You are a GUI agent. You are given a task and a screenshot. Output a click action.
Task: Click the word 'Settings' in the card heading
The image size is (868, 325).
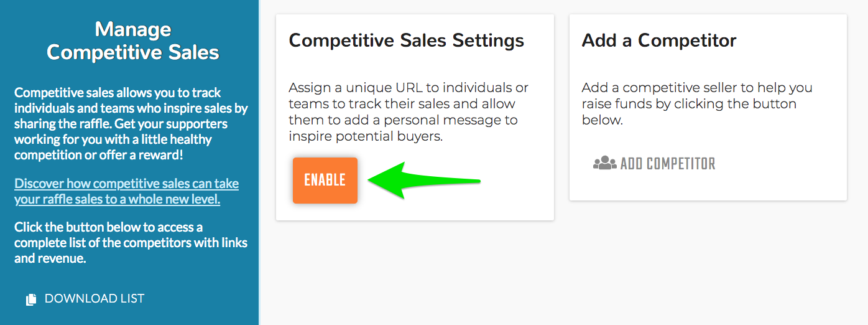coord(488,40)
